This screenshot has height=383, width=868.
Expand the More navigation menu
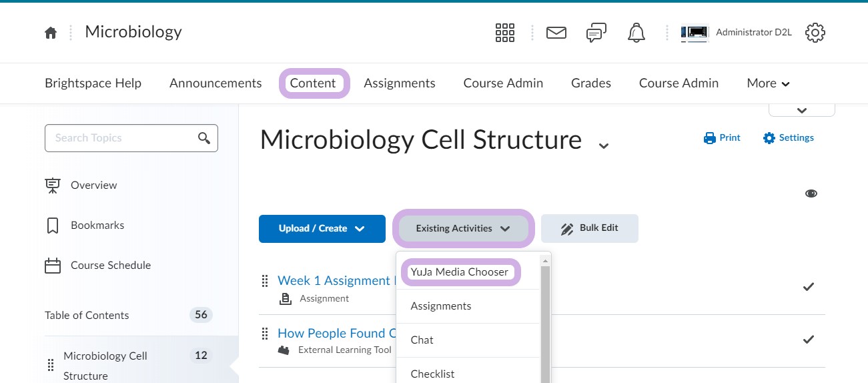tap(768, 83)
